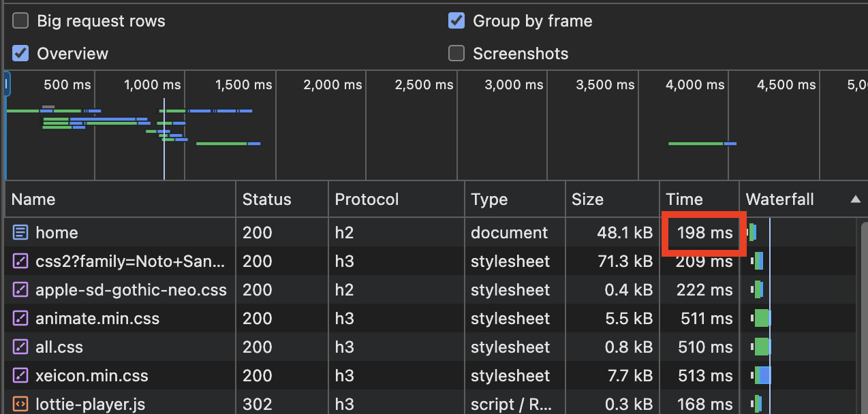Click the script icon beside lottie-player.js

20,404
